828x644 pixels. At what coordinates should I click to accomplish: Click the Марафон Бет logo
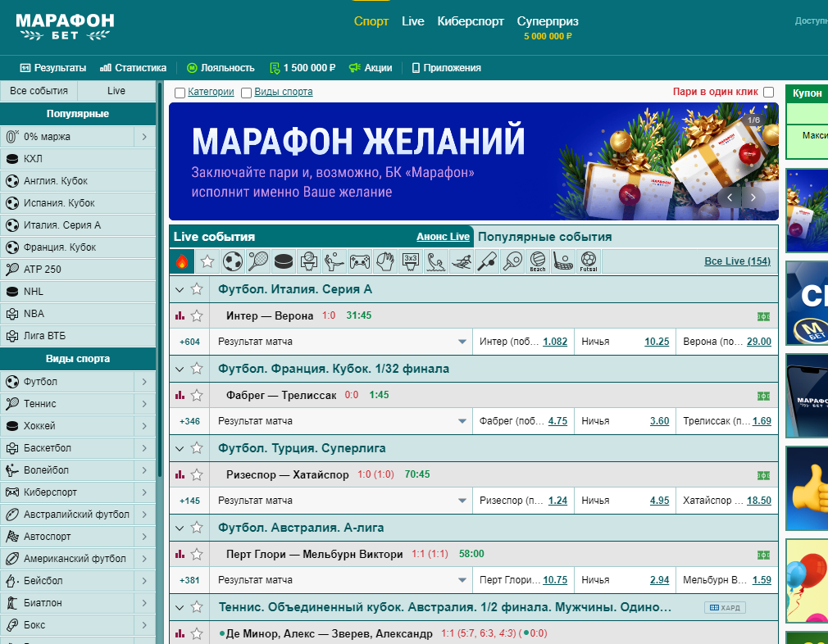point(65,26)
